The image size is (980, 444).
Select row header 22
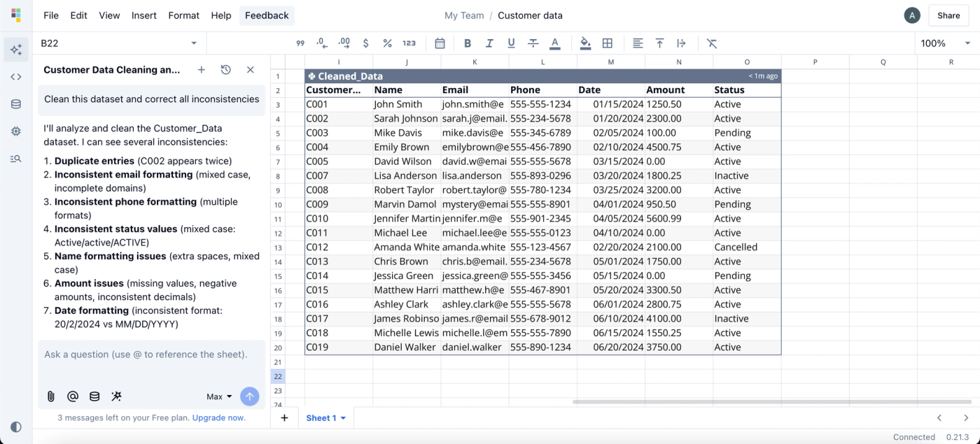pos(277,376)
